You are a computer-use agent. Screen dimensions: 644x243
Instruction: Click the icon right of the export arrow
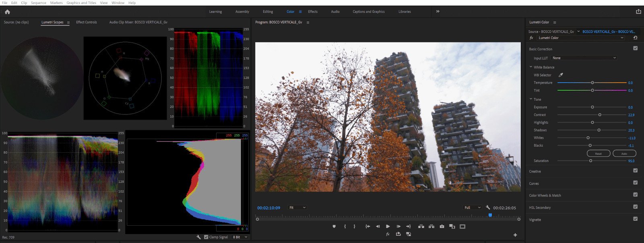click(409, 234)
